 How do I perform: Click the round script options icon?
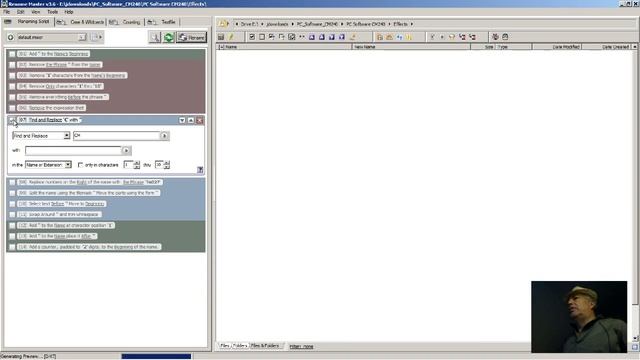pos(11,37)
